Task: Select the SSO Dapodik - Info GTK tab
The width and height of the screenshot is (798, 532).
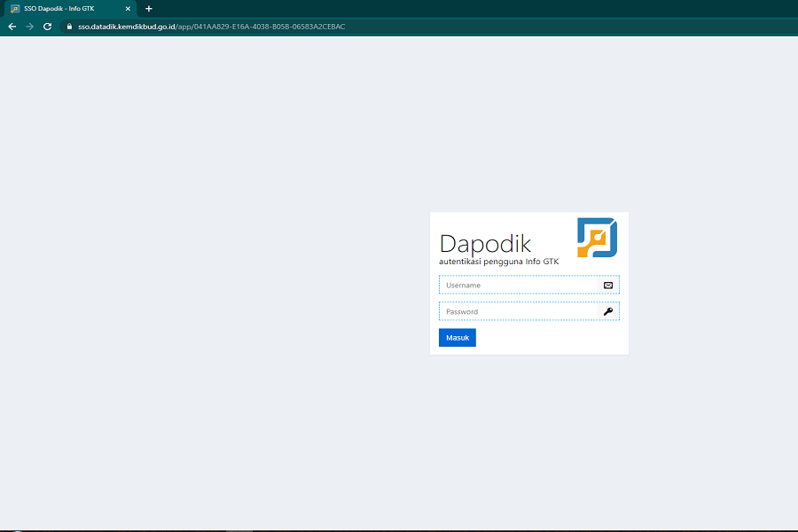Action: 70,9
